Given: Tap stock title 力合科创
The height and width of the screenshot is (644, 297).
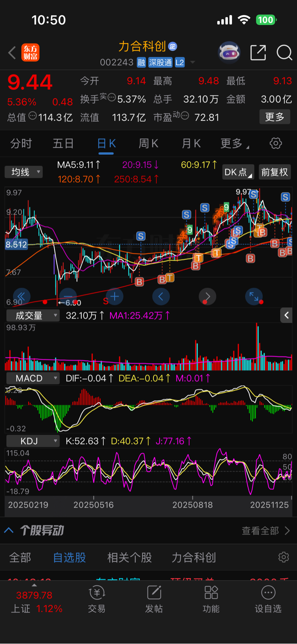Looking at the screenshot, I should pyautogui.click(x=142, y=46).
